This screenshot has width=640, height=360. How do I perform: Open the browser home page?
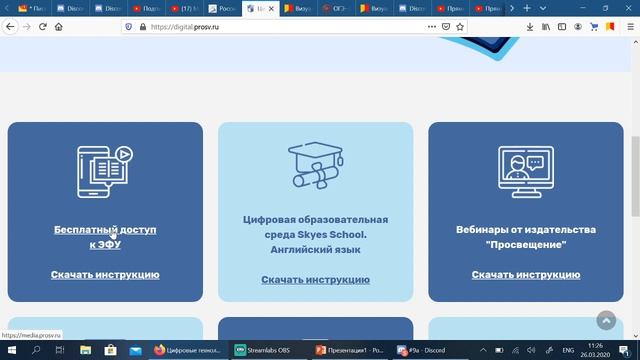point(59,27)
